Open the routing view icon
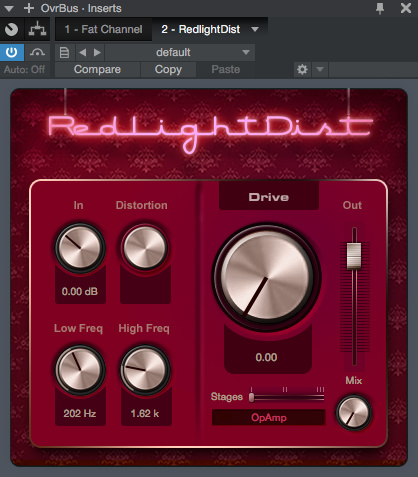 [x=37, y=29]
